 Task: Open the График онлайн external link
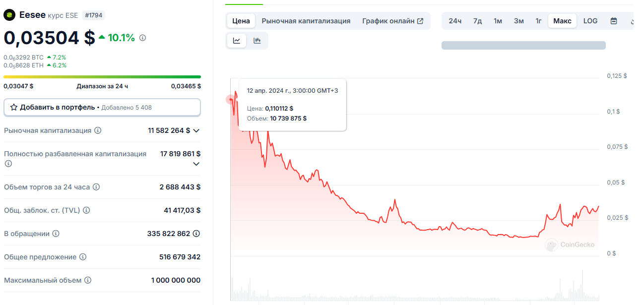click(x=393, y=21)
